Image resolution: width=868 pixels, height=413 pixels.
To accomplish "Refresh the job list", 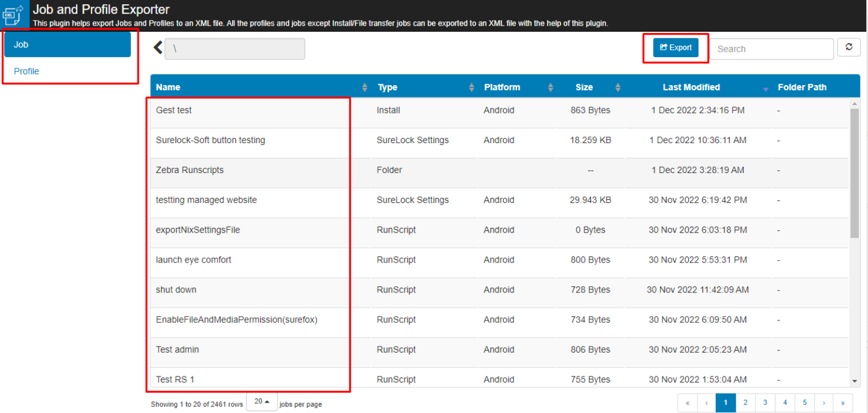I will tap(849, 48).
